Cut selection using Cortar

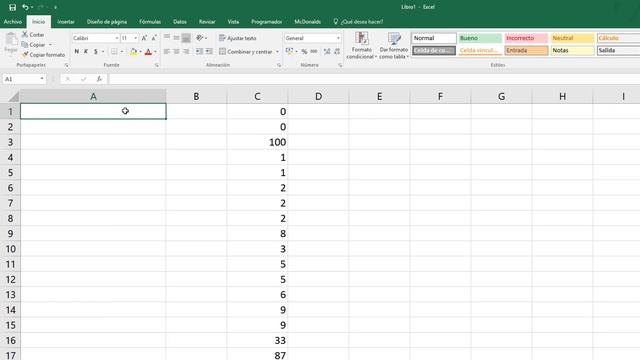pos(33,35)
